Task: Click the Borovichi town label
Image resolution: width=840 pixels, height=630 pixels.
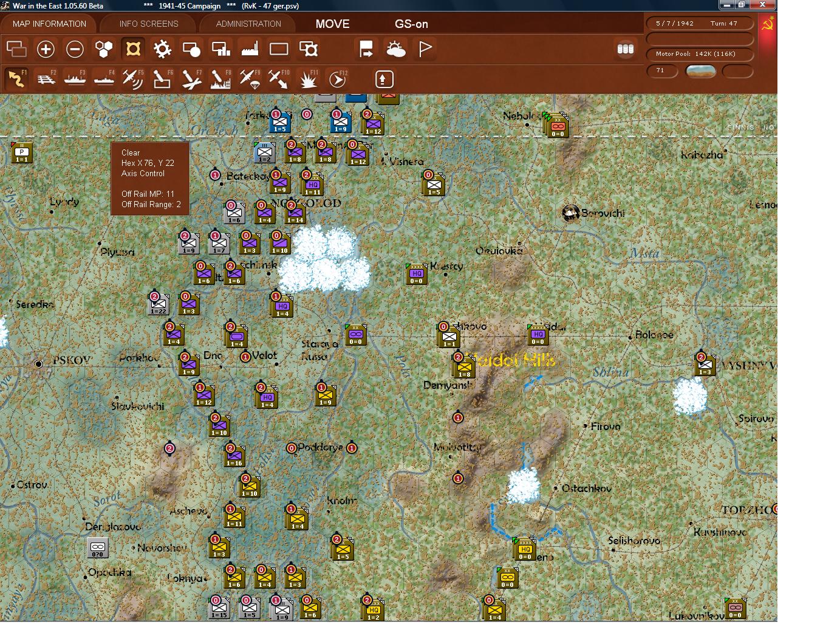Action: (603, 213)
